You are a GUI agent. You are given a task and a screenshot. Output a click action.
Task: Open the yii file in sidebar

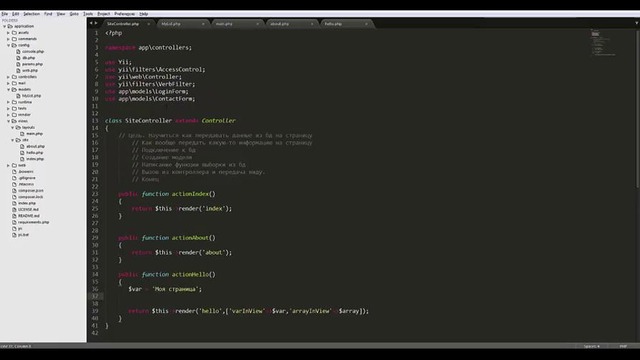20,229
